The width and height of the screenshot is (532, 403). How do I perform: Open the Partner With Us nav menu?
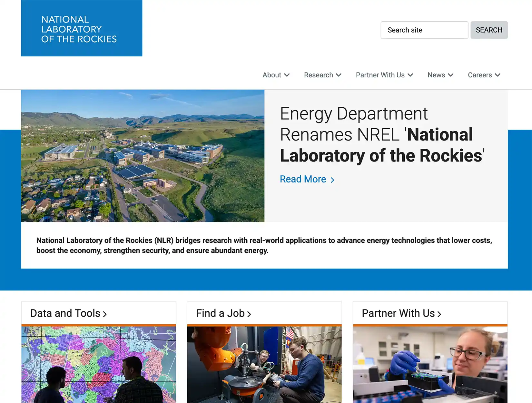(380, 75)
